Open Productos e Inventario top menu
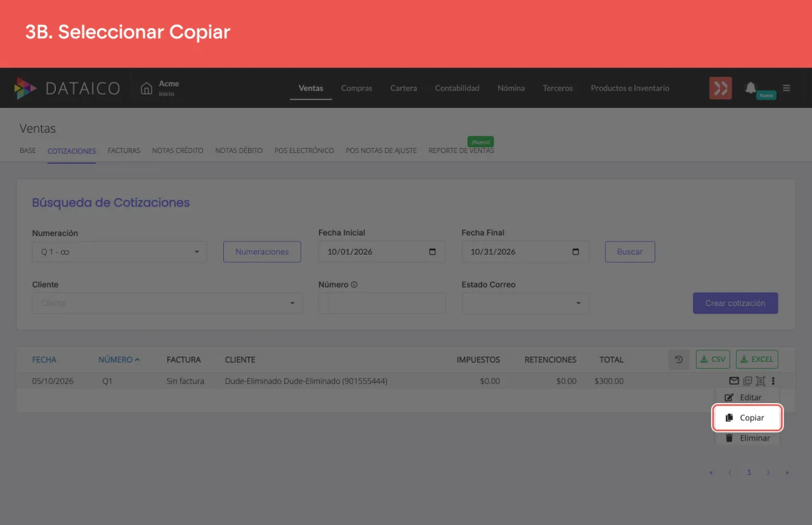The image size is (812, 525). tap(630, 88)
